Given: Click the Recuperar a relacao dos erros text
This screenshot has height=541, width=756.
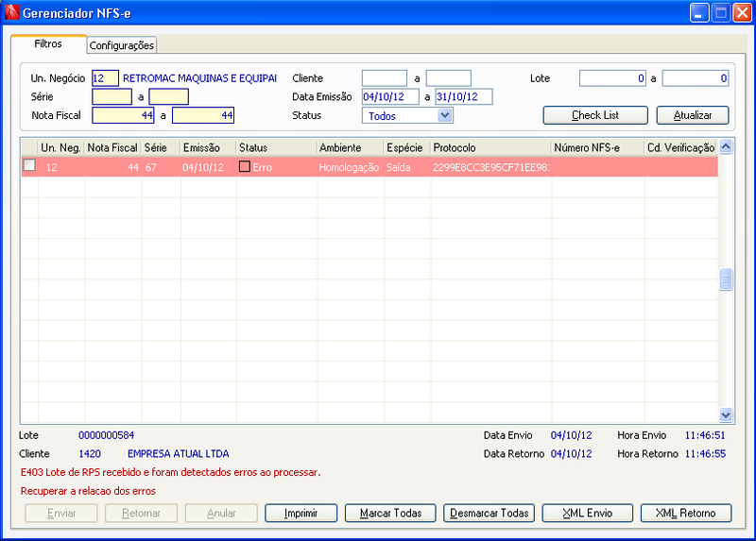Looking at the screenshot, I should point(88,491).
